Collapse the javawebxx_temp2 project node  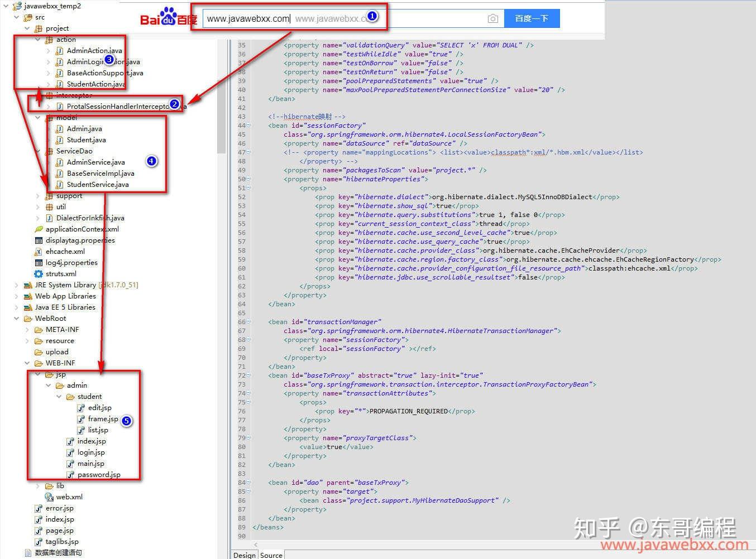coord(7,6)
